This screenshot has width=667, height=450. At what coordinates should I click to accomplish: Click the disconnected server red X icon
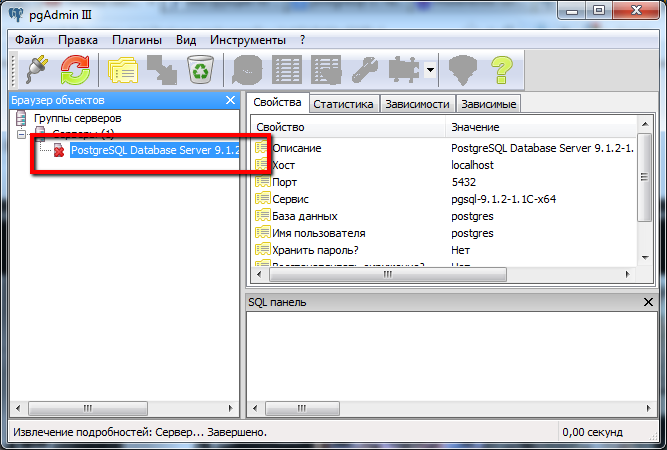59,150
